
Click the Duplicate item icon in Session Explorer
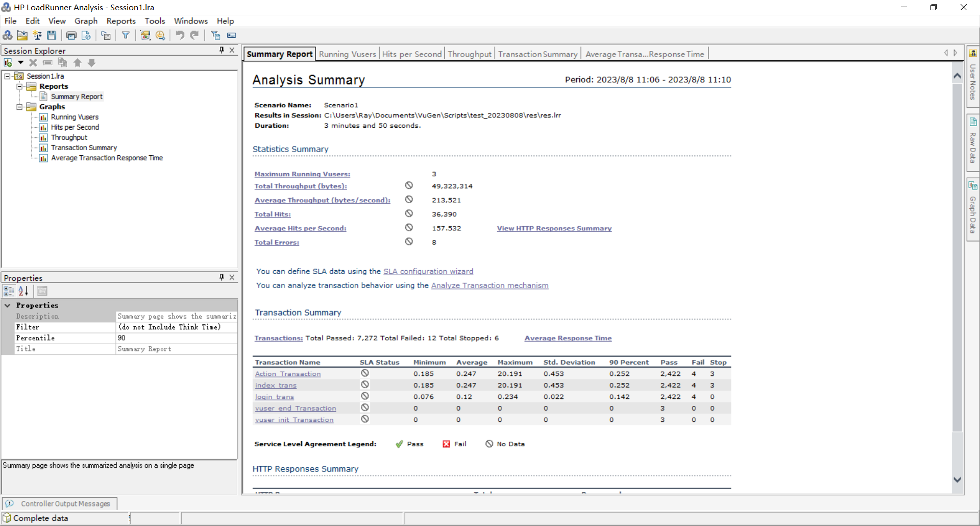click(62, 63)
